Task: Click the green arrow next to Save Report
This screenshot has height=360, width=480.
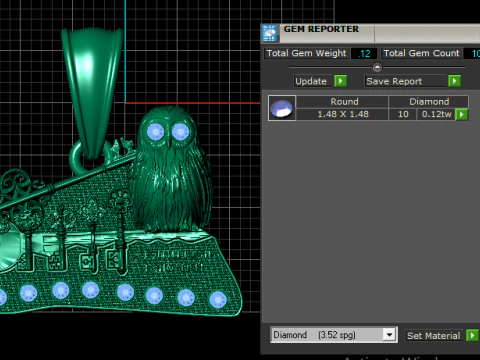Action: [454, 81]
